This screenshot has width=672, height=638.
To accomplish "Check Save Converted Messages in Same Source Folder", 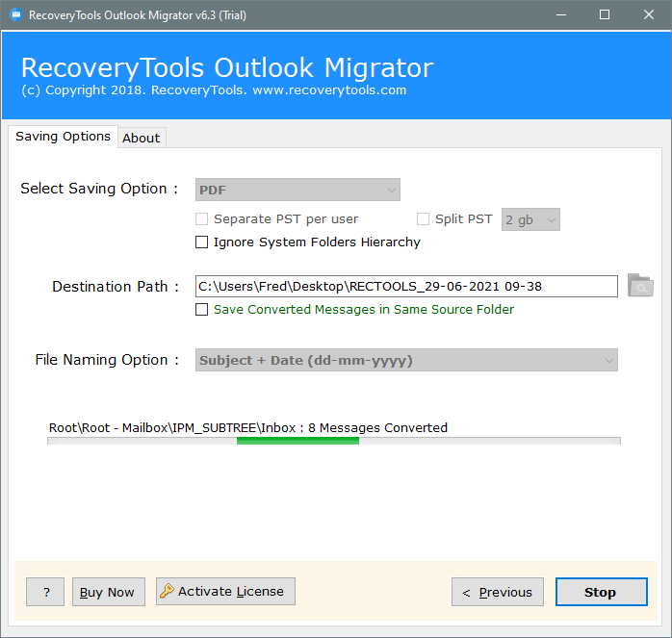I will [201, 309].
